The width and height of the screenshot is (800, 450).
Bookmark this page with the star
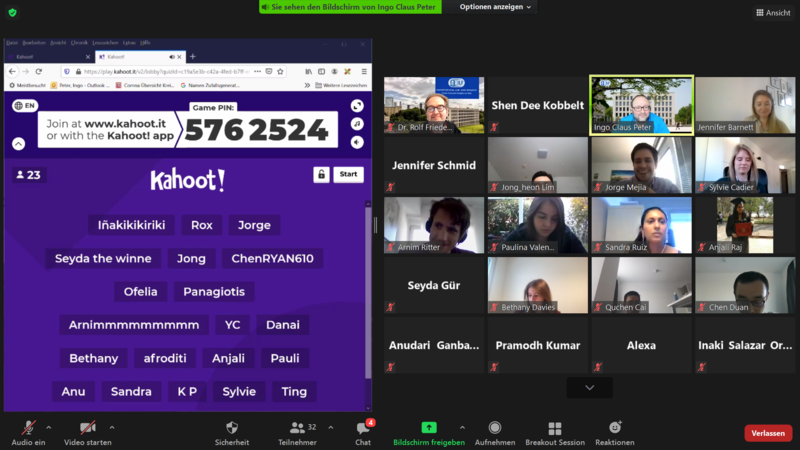coord(280,71)
